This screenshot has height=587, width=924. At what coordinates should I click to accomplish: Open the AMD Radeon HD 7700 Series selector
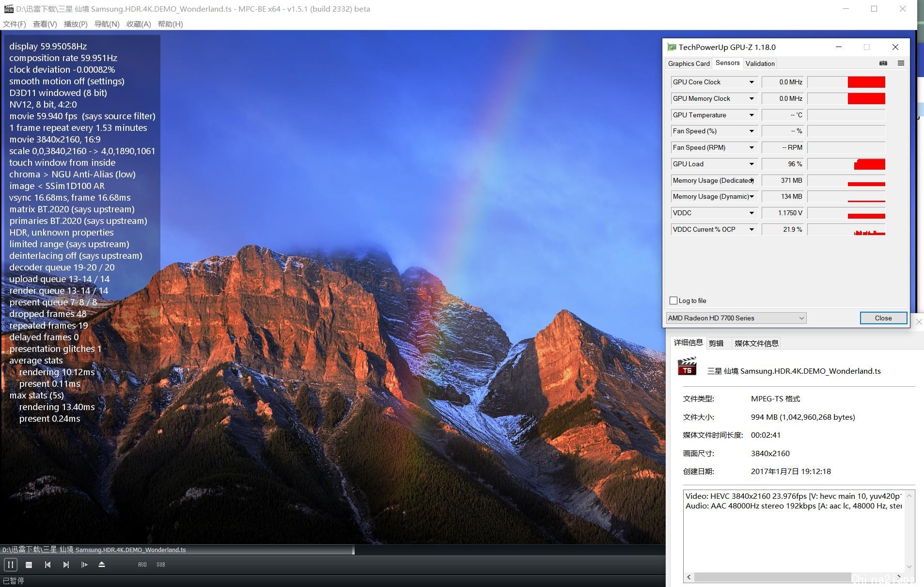coord(736,318)
